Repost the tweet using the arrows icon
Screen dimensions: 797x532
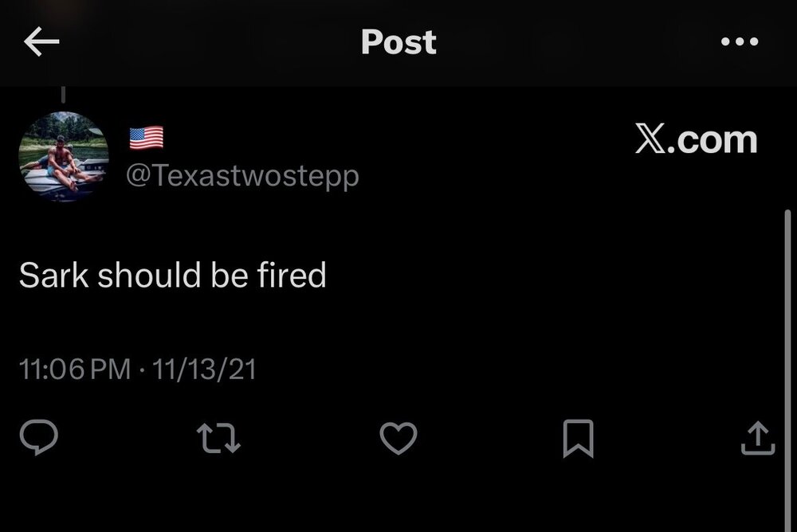[219, 438]
